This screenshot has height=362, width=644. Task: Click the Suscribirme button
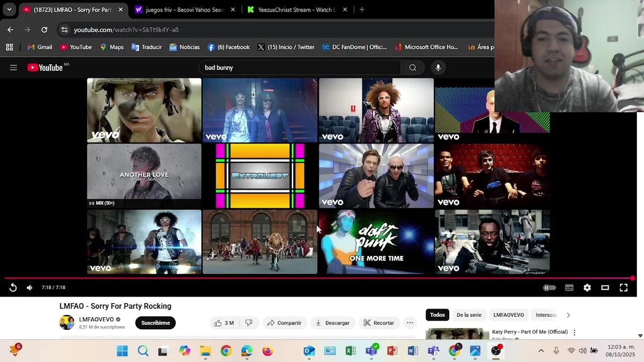pyautogui.click(x=155, y=323)
